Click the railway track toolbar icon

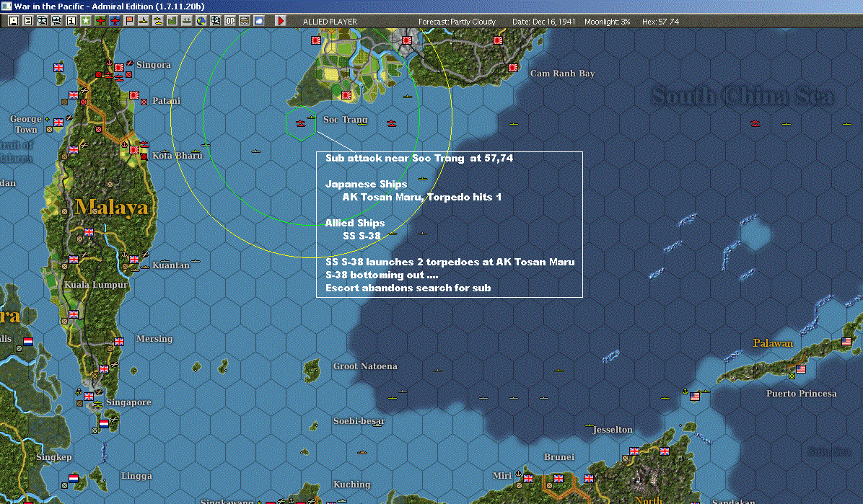[x=245, y=21]
